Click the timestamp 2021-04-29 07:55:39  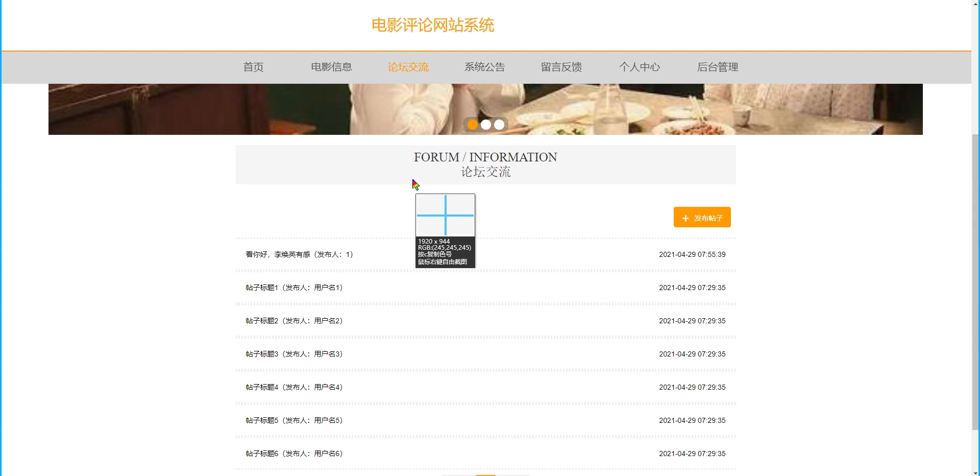pyautogui.click(x=692, y=254)
